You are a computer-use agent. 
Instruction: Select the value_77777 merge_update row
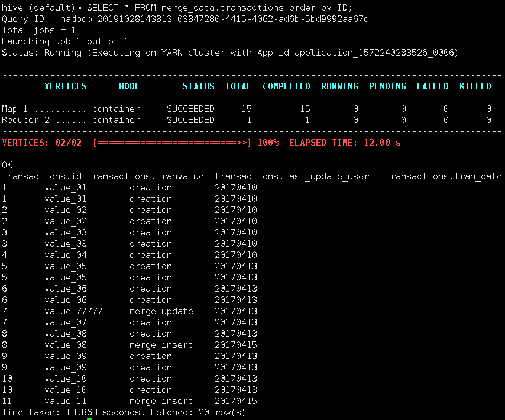click(118, 311)
